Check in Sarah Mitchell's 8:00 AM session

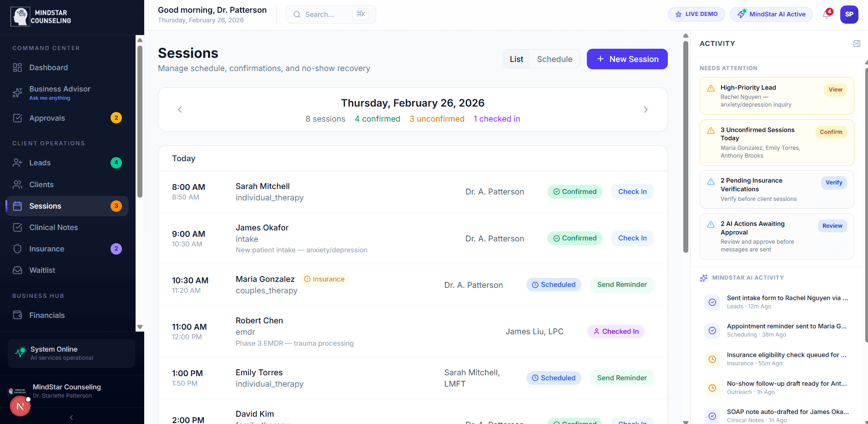pyautogui.click(x=632, y=191)
